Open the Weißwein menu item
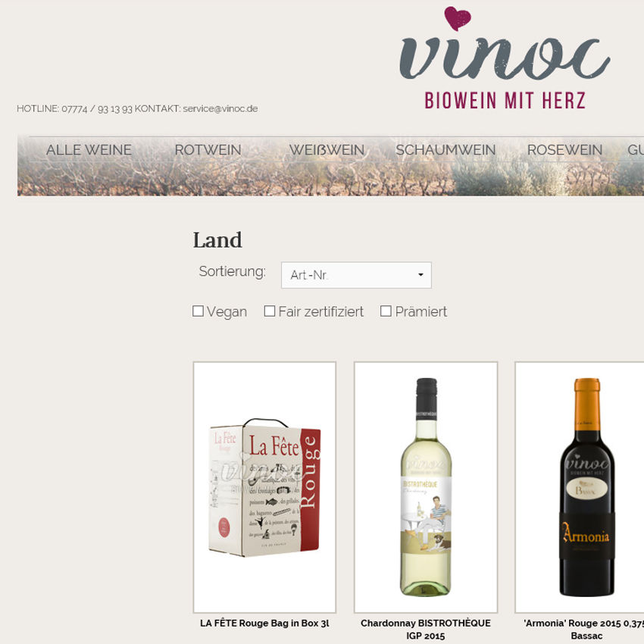 pos(327,150)
